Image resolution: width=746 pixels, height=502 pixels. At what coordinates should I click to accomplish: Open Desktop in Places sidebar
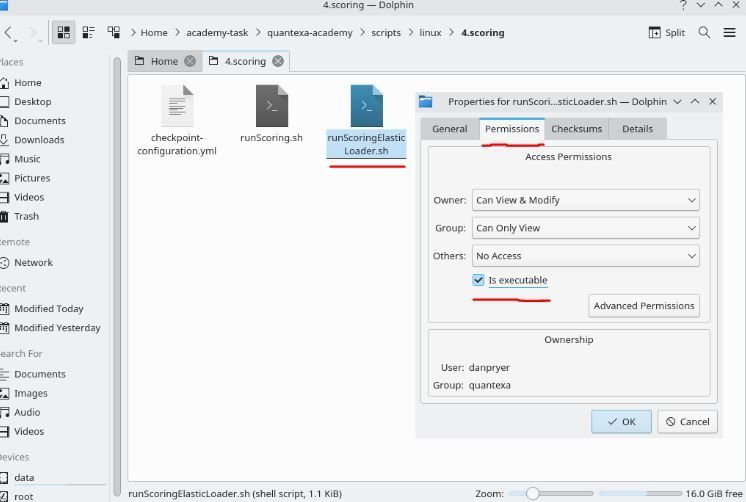pos(32,102)
